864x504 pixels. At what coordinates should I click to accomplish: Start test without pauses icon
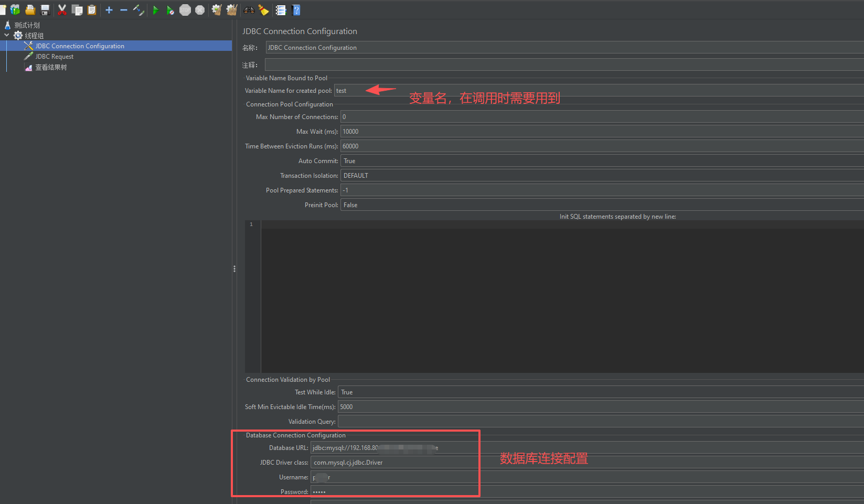pyautogui.click(x=170, y=10)
